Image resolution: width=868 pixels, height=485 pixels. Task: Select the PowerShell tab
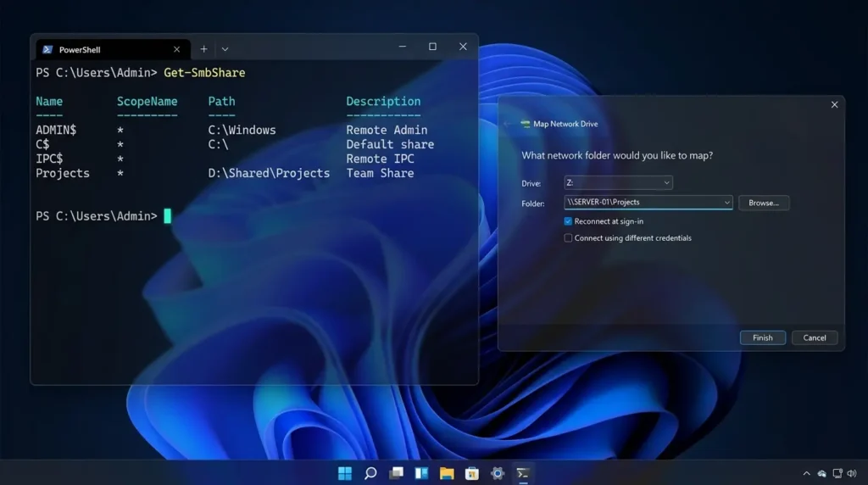point(113,49)
